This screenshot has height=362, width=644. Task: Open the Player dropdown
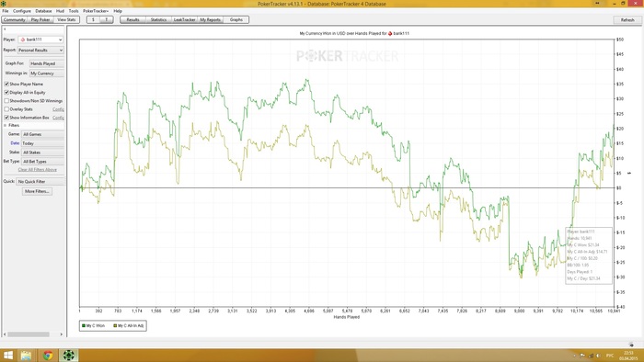point(40,40)
